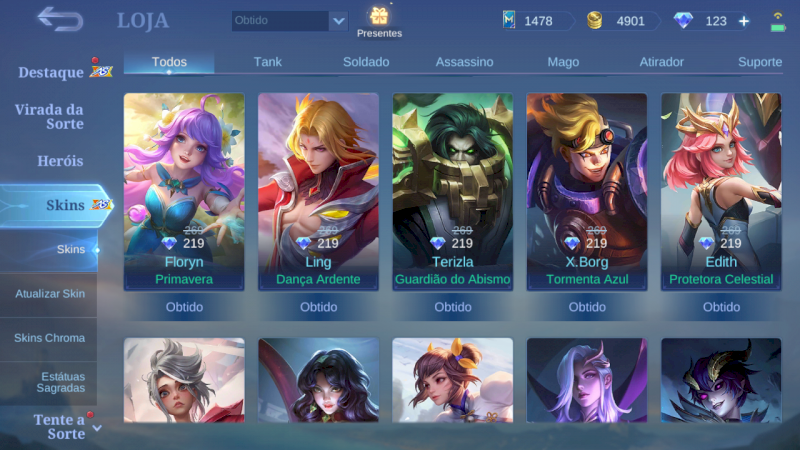Check the Wi-Fi and battery status icon
Image resolution: width=800 pixels, height=450 pixels.
[x=778, y=21]
